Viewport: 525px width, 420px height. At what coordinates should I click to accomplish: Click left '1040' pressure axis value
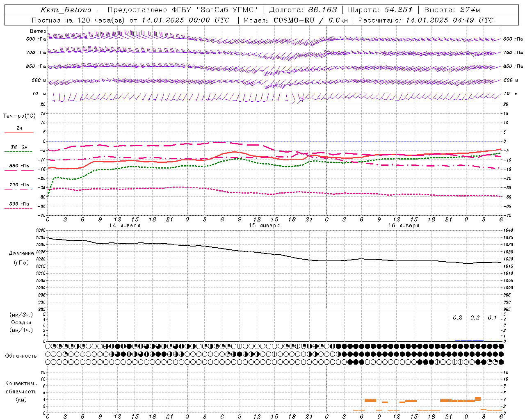pyautogui.click(x=41, y=231)
